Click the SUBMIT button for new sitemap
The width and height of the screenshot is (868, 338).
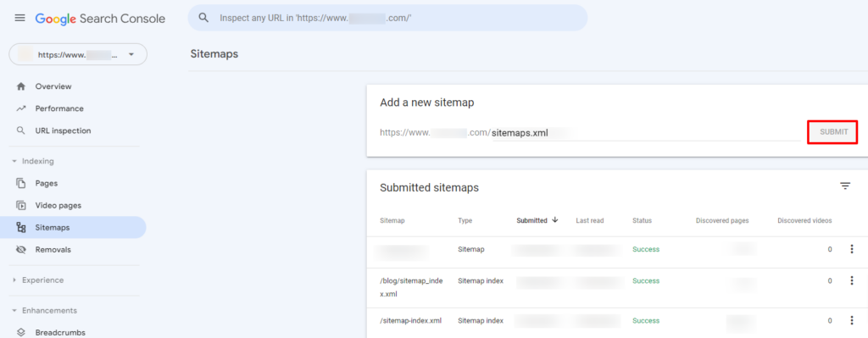834,132
